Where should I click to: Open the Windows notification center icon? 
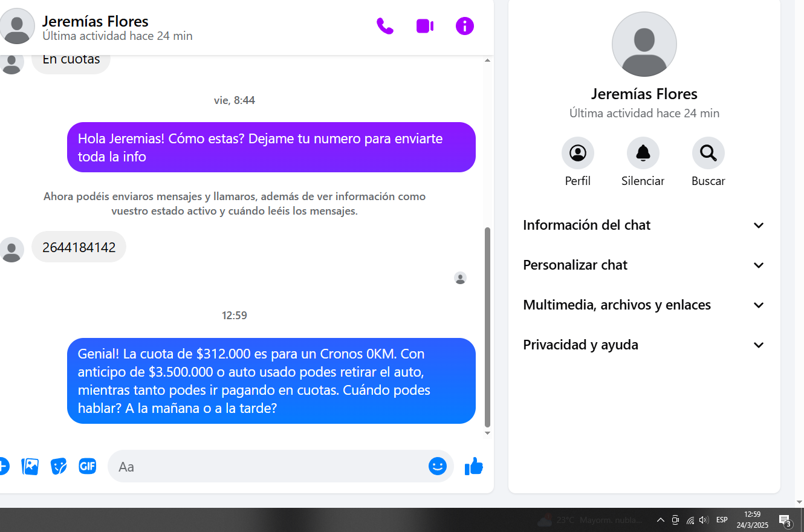[785, 521]
